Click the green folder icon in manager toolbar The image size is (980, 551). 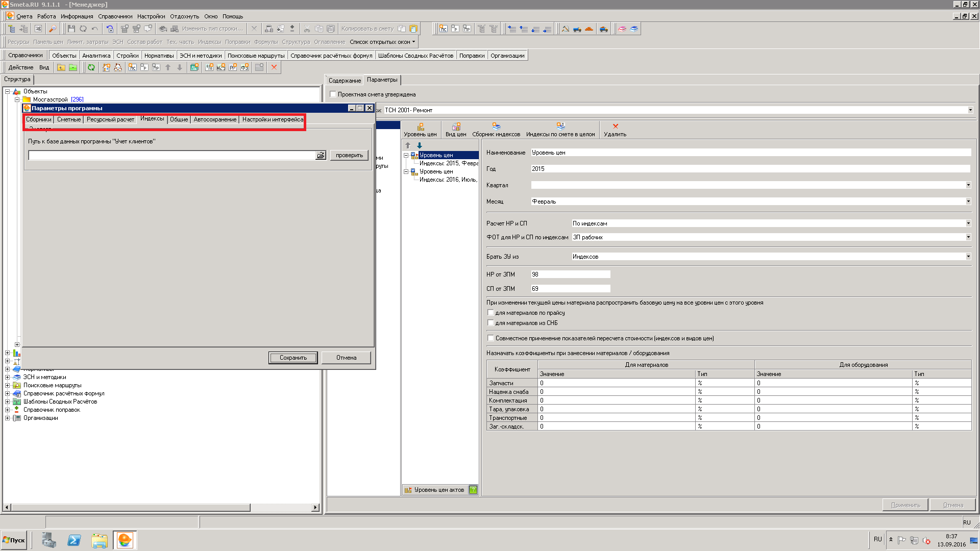pos(73,67)
